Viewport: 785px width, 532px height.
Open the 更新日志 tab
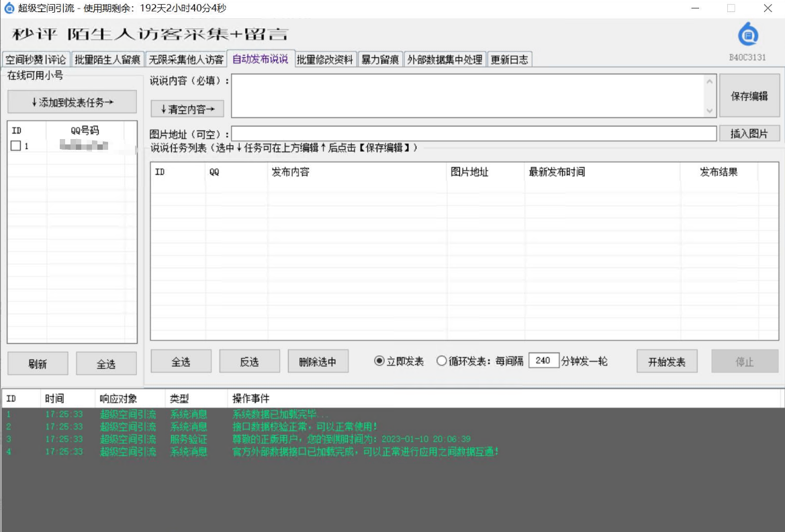pyautogui.click(x=509, y=60)
